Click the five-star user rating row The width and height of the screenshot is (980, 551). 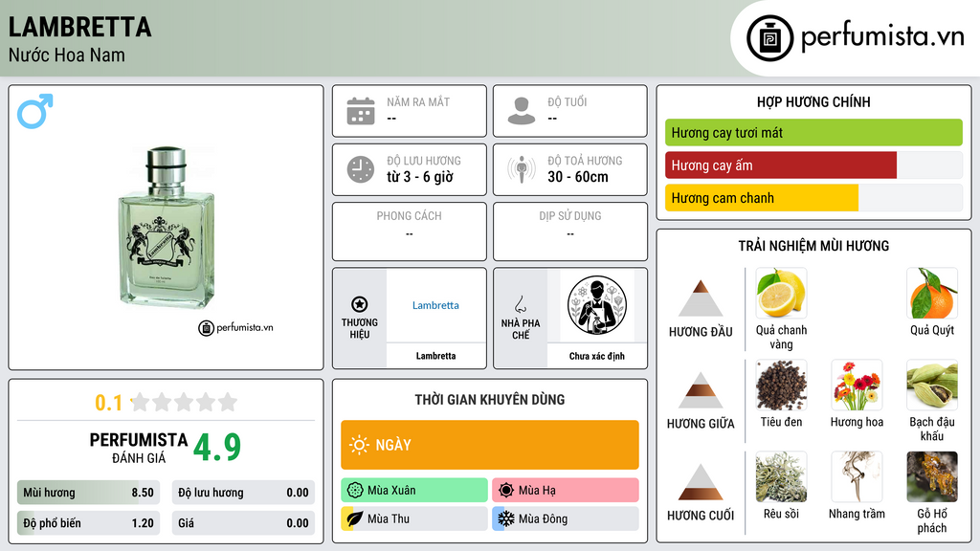(x=185, y=402)
